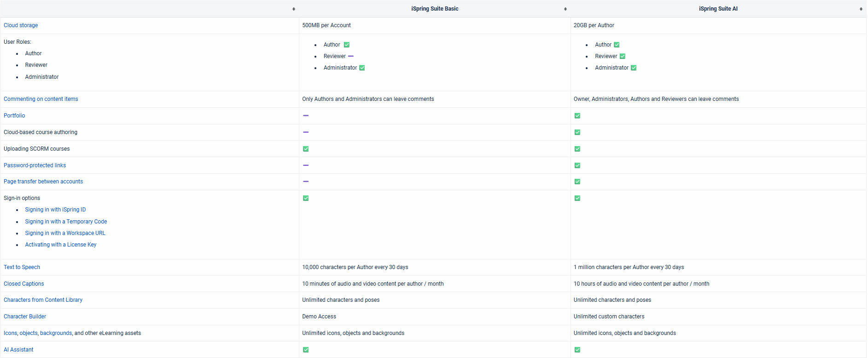
Task: Click the sort arrows in first column header
Action: 293,9
